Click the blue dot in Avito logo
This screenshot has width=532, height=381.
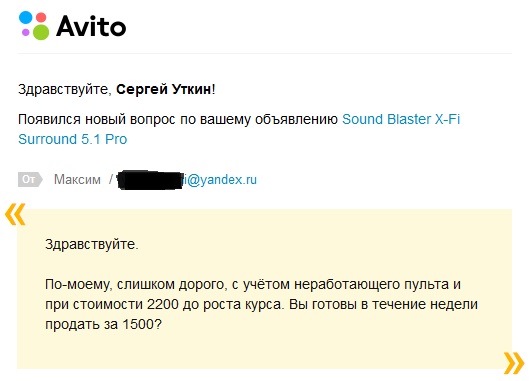[x=25, y=17]
